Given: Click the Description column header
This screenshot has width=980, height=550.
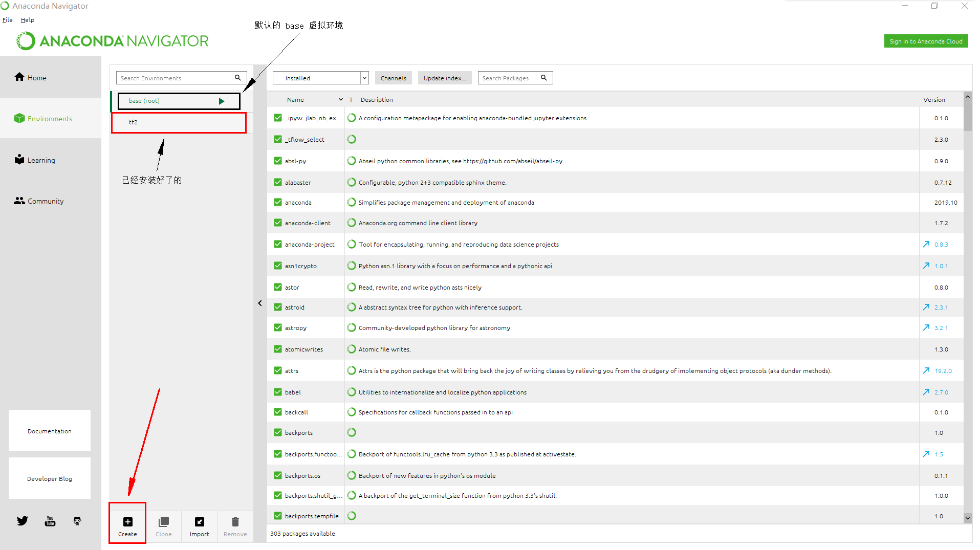Looking at the screenshot, I should click(x=377, y=100).
